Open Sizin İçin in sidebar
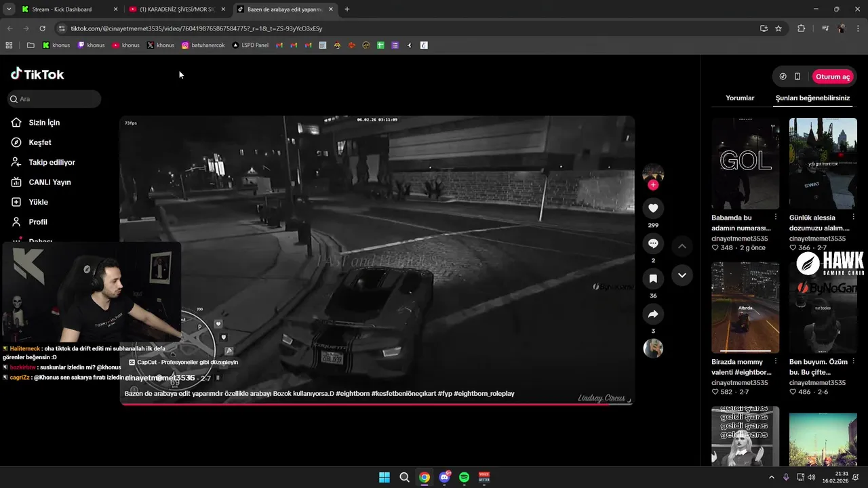This screenshot has height=488, width=868. coord(44,123)
